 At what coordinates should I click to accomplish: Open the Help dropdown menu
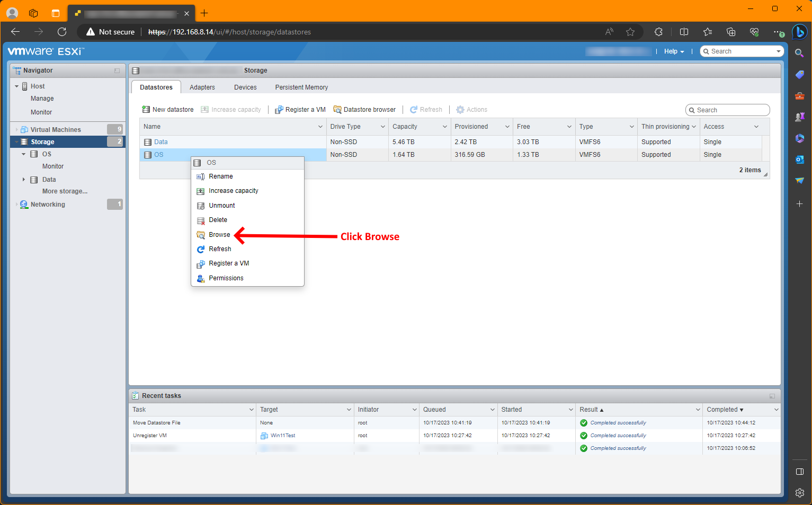click(674, 51)
